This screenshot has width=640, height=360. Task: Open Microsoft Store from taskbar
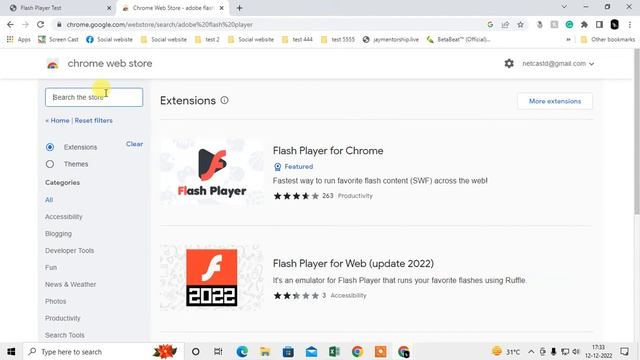[288, 351]
